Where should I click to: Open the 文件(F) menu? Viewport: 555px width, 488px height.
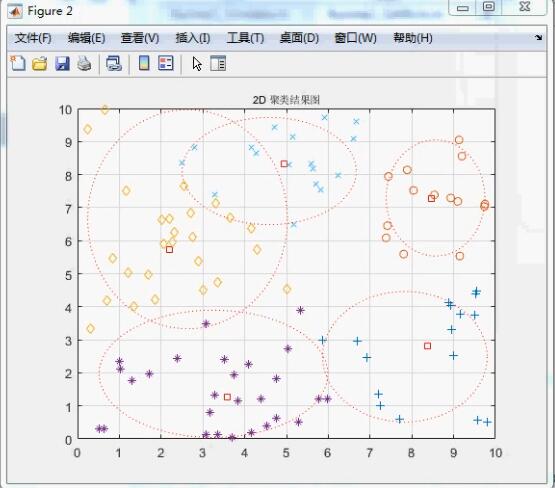pyautogui.click(x=33, y=38)
